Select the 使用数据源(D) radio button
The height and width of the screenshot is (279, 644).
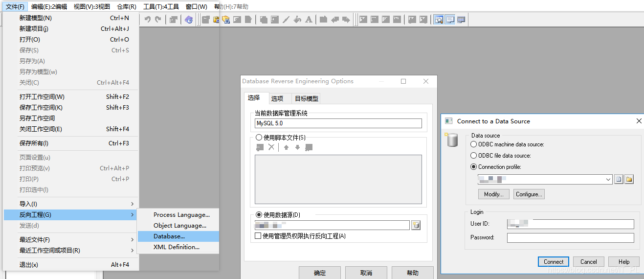tap(259, 215)
